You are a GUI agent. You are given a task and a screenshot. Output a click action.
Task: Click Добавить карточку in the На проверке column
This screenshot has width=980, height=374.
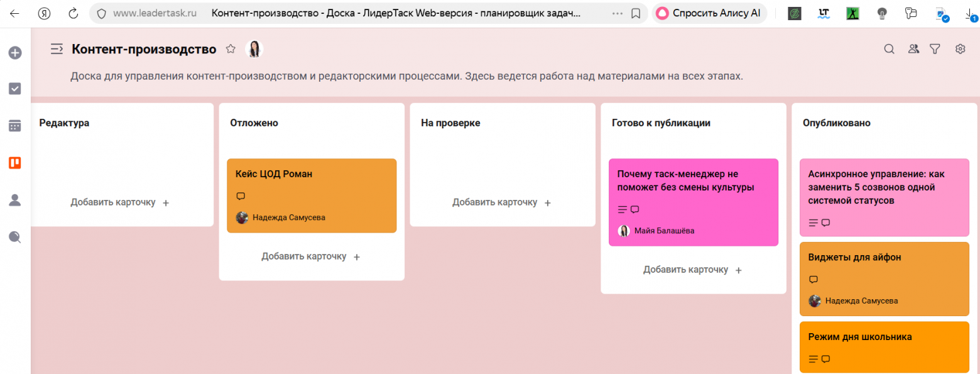click(502, 202)
